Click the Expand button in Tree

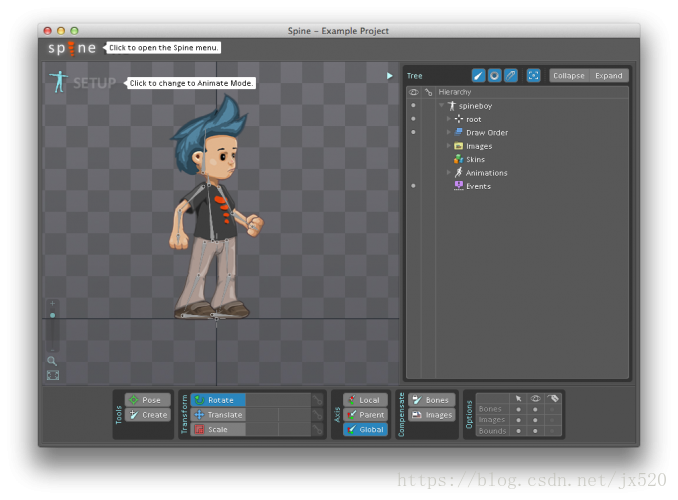pos(608,76)
